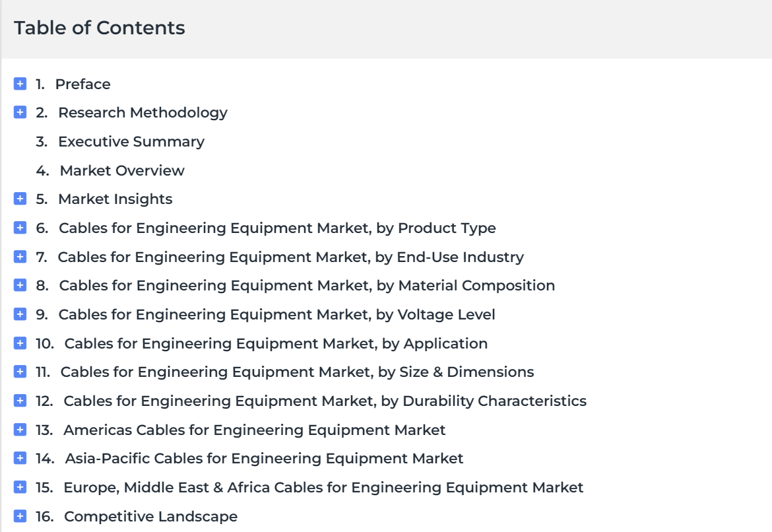772x532 pixels.
Task: Open the Executive Summary entry
Action: tap(131, 142)
